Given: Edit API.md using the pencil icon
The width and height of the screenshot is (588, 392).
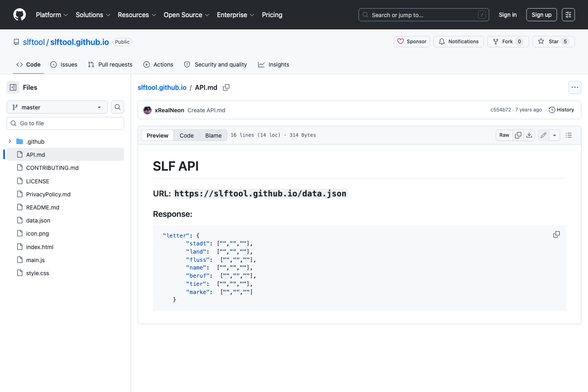Looking at the screenshot, I should click(x=543, y=135).
